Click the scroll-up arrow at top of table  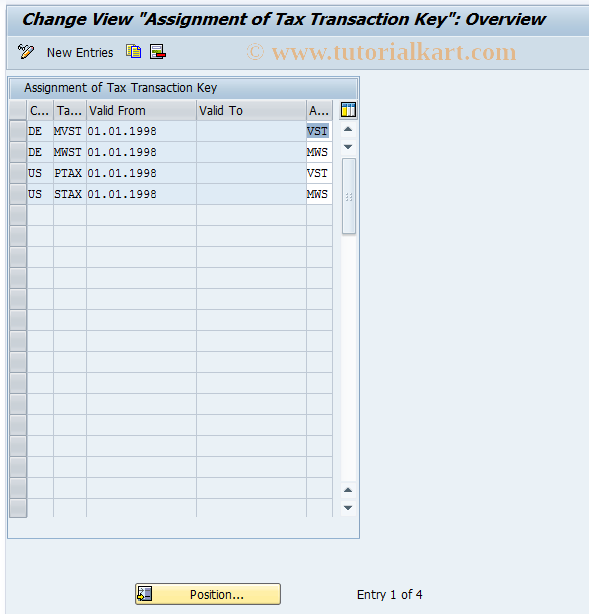348,129
